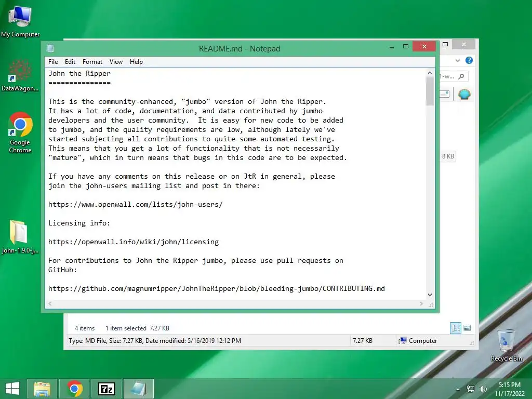Image resolution: width=532 pixels, height=399 pixels.
Task: Click the horizontal scrollbar right arrow in Notepad
Action: pos(421,303)
